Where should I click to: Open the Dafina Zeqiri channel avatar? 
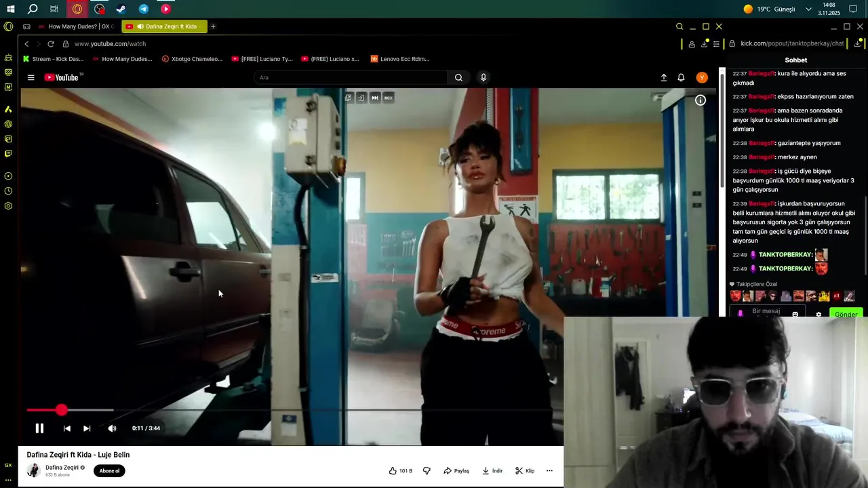33,470
